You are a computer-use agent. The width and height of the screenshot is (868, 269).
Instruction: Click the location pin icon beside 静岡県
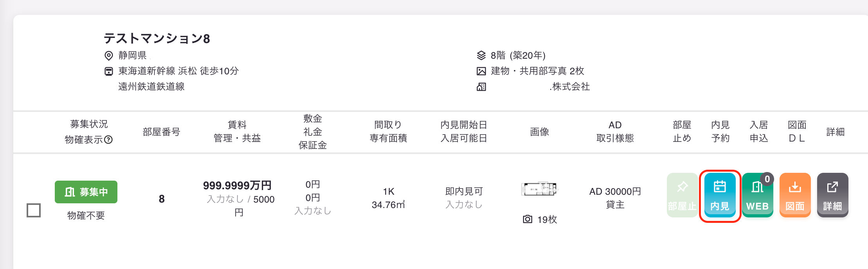coord(109,56)
